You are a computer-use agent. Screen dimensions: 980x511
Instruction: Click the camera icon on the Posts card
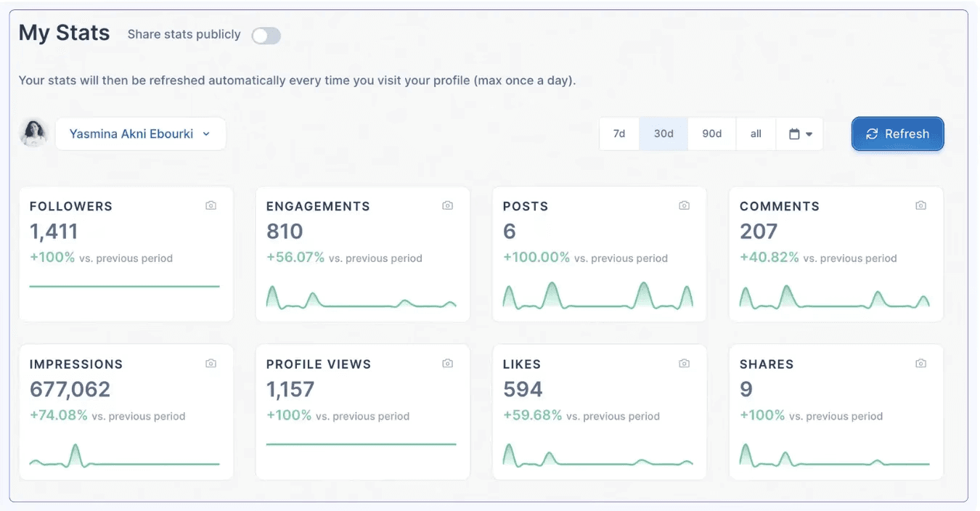[684, 205]
